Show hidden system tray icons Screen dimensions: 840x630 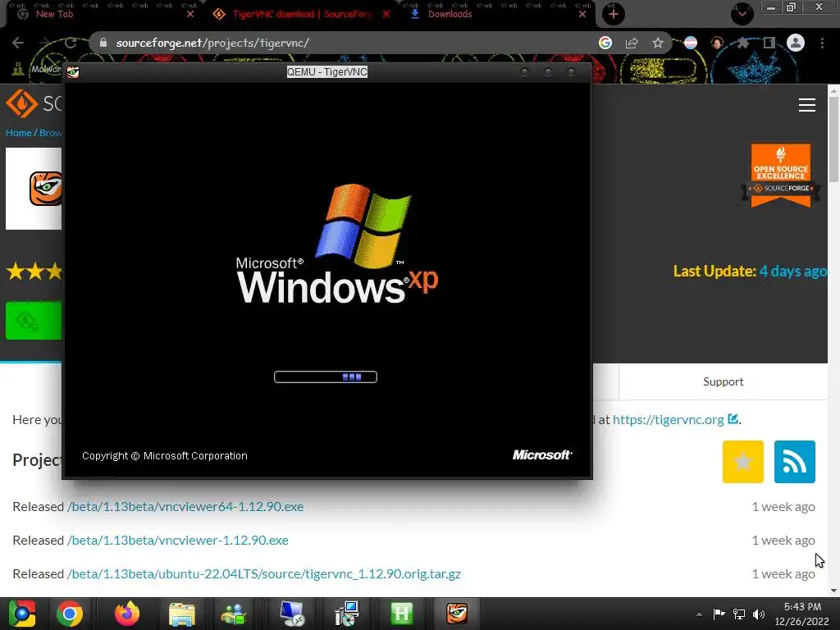click(x=699, y=614)
